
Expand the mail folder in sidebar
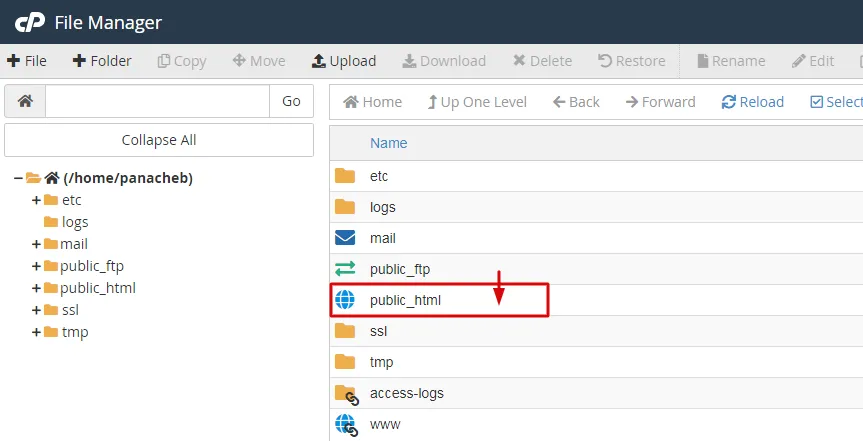(x=36, y=244)
